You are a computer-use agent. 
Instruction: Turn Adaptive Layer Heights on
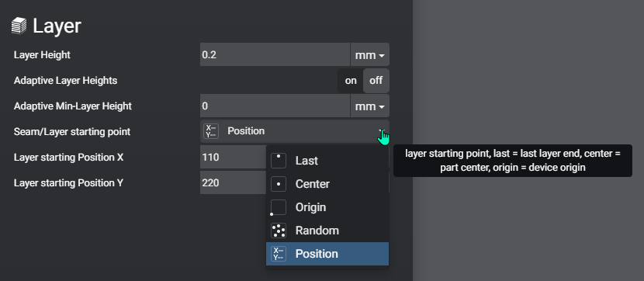(x=351, y=81)
